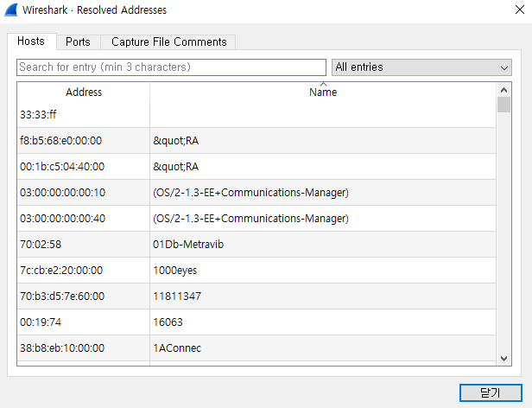Click the name 16063

click(168, 322)
